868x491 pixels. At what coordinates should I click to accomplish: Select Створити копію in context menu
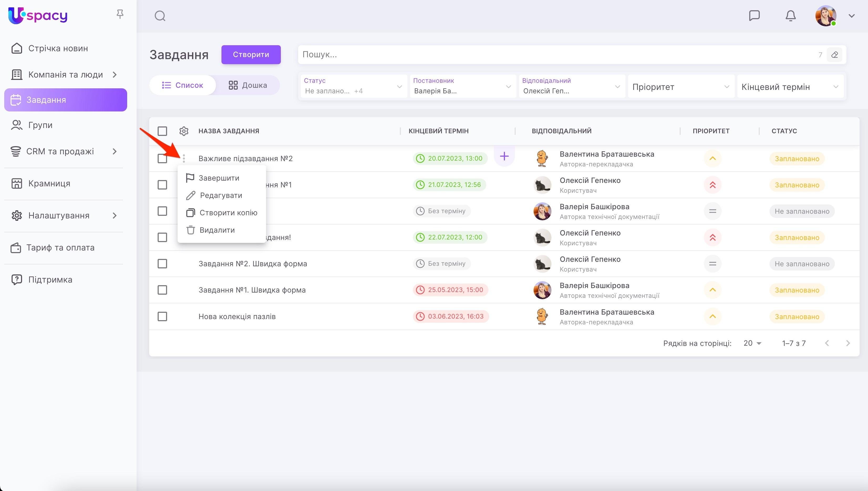click(228, 213)
